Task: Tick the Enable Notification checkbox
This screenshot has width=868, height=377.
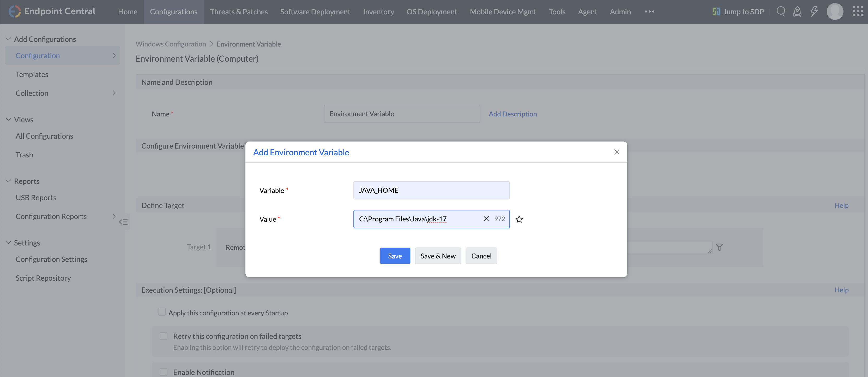Action: (x=164, y=372)
